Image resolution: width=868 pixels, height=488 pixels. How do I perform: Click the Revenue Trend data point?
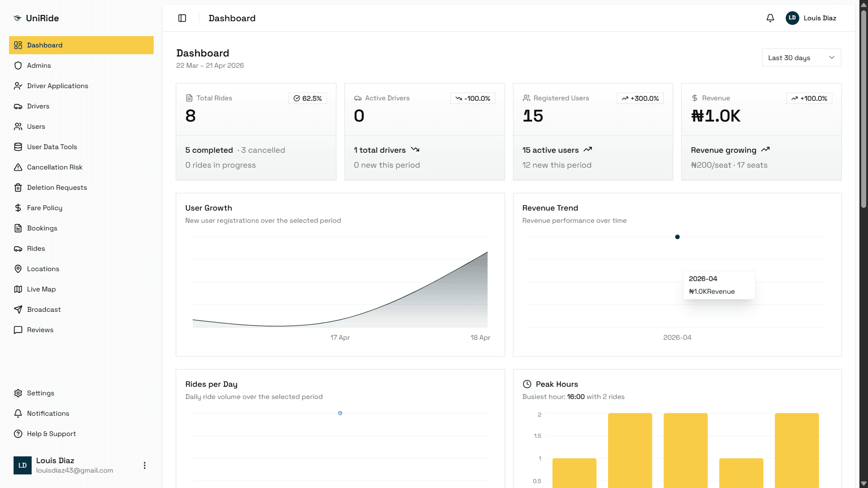(677, 237)
